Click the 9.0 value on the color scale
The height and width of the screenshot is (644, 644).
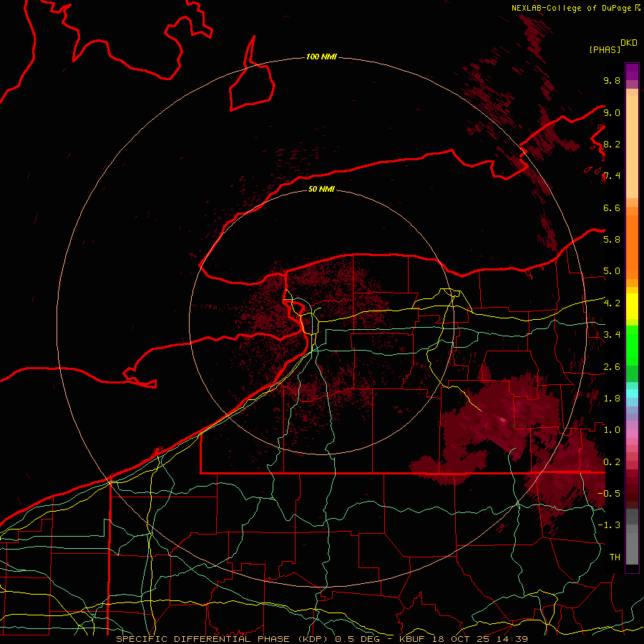pos(612,112)
